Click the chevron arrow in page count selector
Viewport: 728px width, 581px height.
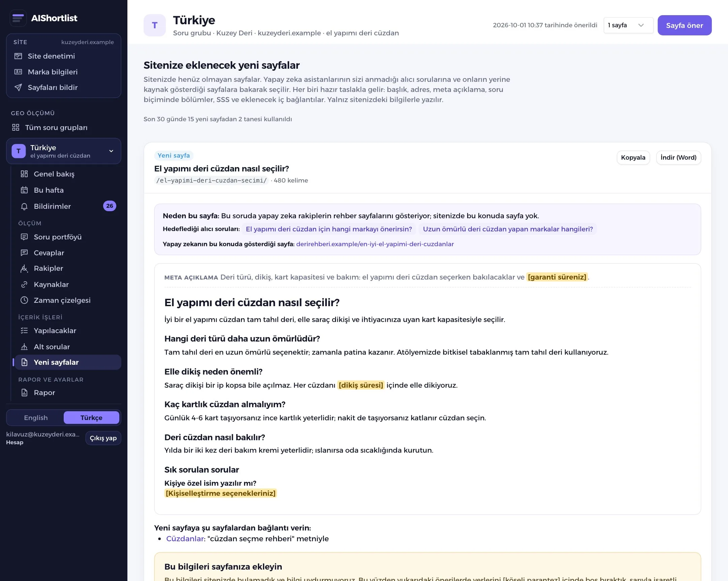coord(641,25)
